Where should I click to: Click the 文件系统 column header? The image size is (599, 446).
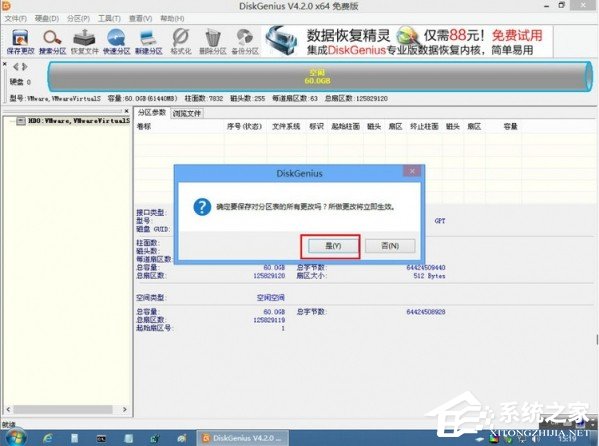(286, 127)
